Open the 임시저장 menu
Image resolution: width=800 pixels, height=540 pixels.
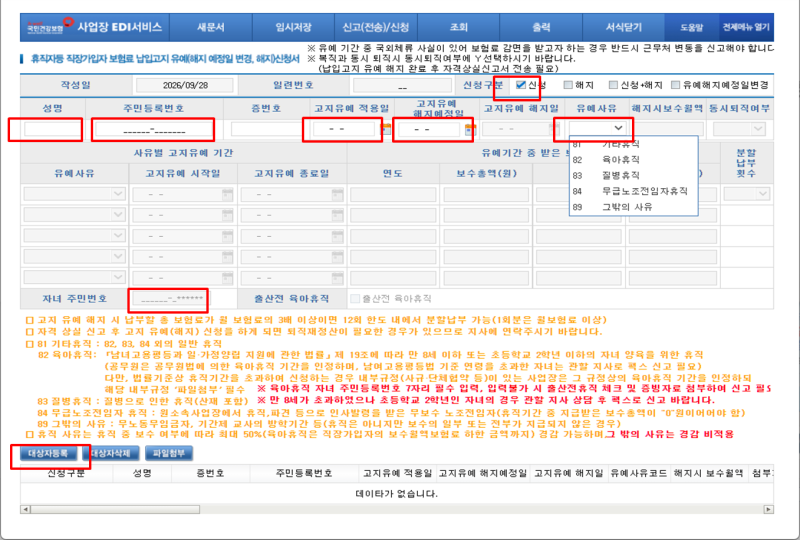coord(293,27)
